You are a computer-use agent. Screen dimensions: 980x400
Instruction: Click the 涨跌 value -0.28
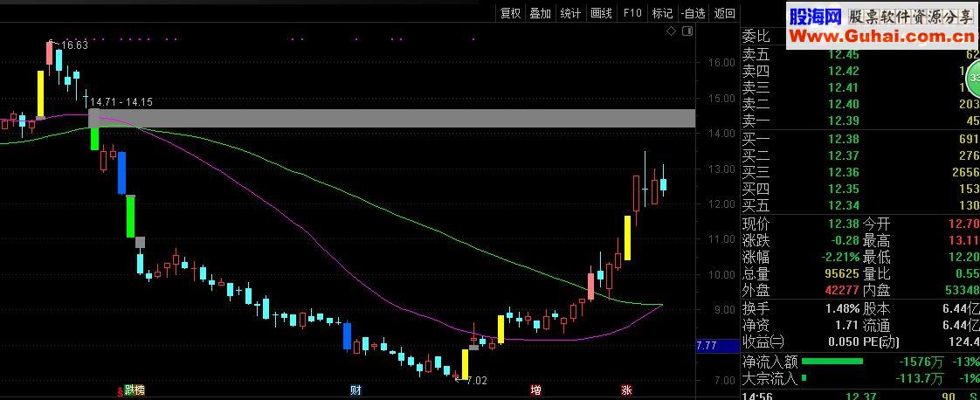(x=844, y=241)
